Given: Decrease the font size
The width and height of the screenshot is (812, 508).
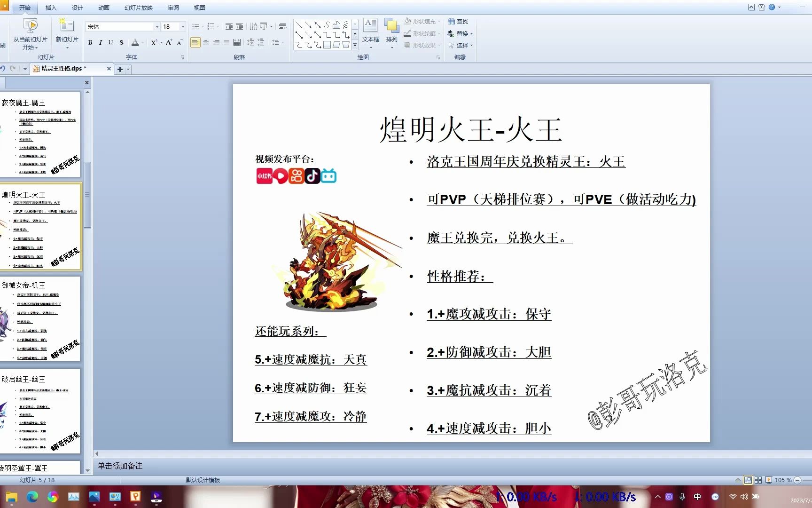Looking at the screenshot, I should click(180, 42).
